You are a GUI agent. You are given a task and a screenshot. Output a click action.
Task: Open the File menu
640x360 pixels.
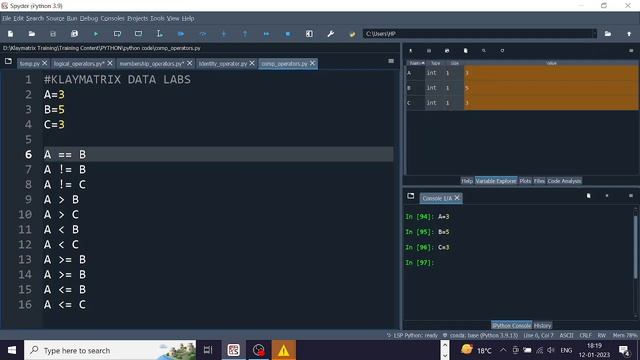[7, 18]
